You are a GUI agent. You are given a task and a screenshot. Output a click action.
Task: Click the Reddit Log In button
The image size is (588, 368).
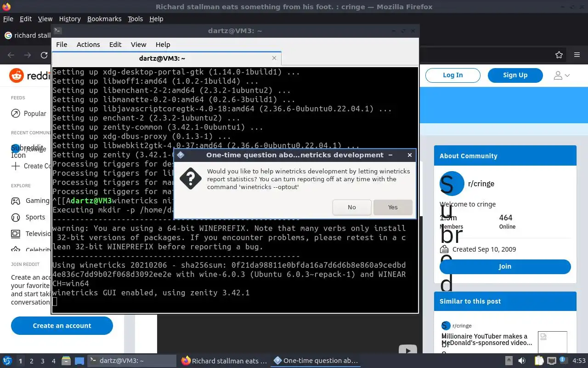(x=453, y=75)
